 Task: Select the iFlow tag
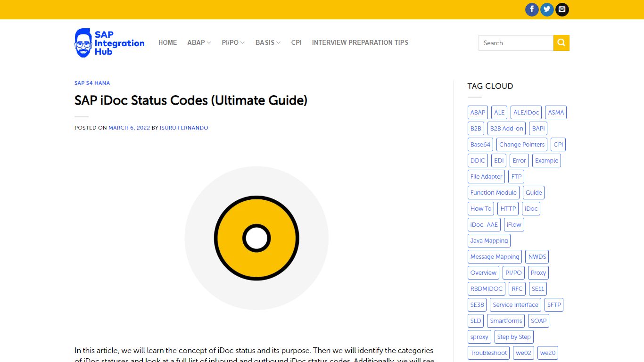(x=514, y=225)
